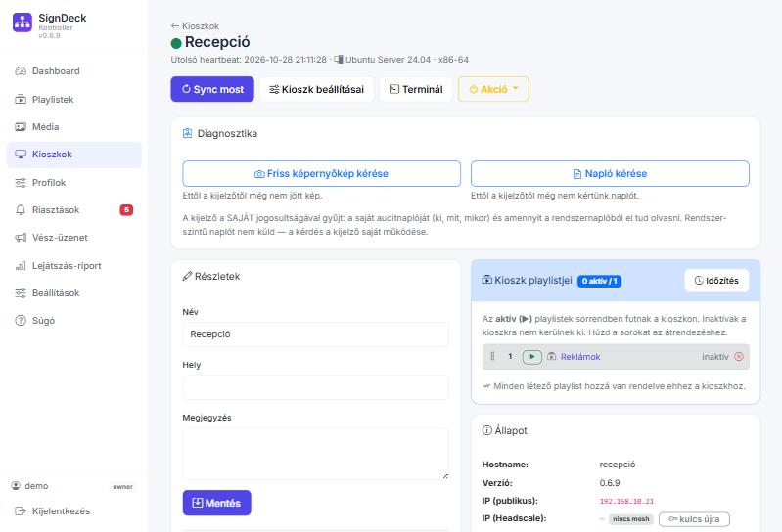Screen dimensions: 782x532
Task: Open Súgó help page
Action: 73,321
